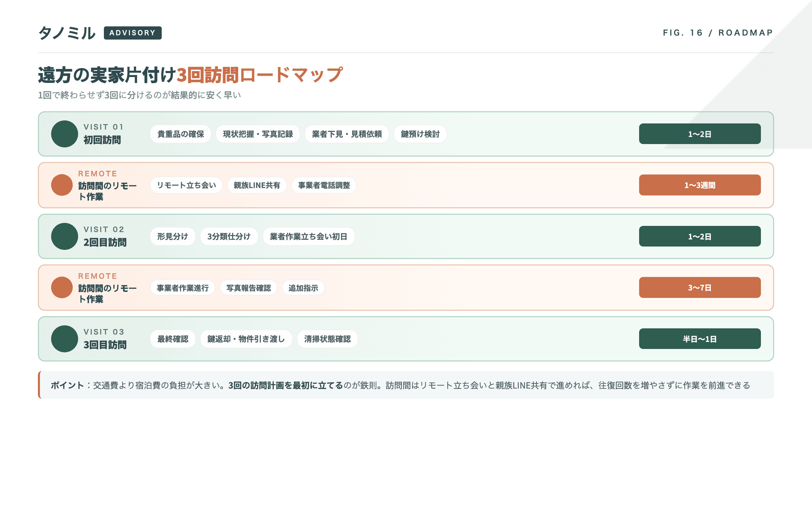Select the 現状把握・写真記録 chip

tap(258, 134)
